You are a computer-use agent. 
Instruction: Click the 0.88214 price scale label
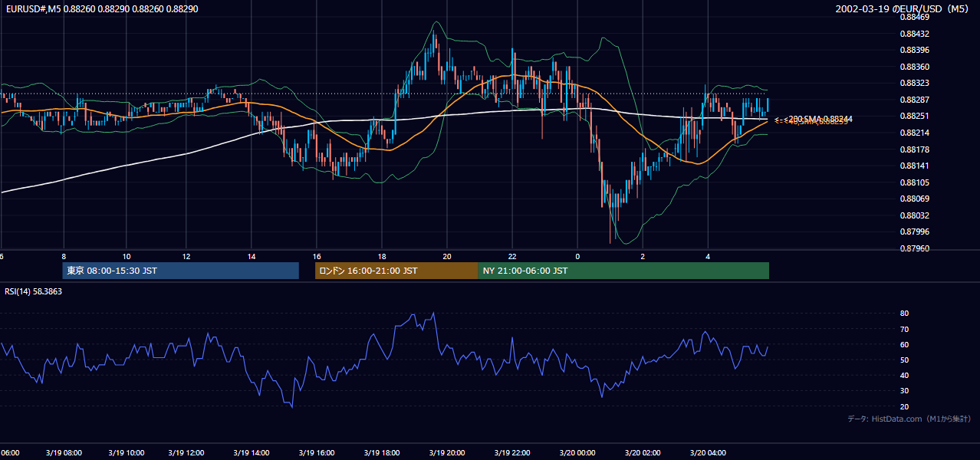(x=915, y=133)
